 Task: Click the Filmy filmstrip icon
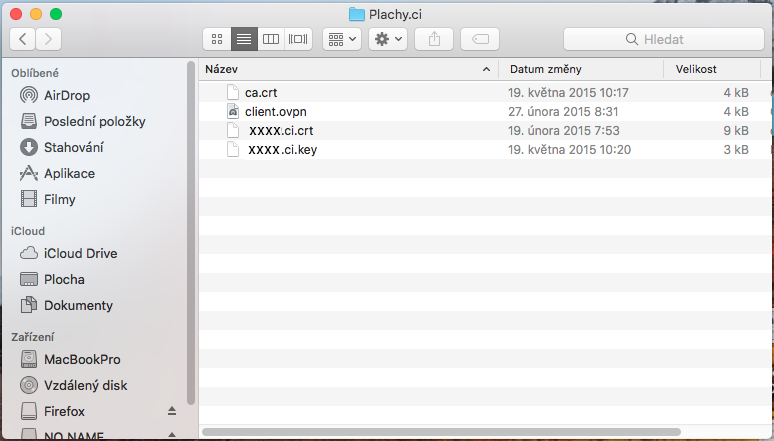click(29, 199)
